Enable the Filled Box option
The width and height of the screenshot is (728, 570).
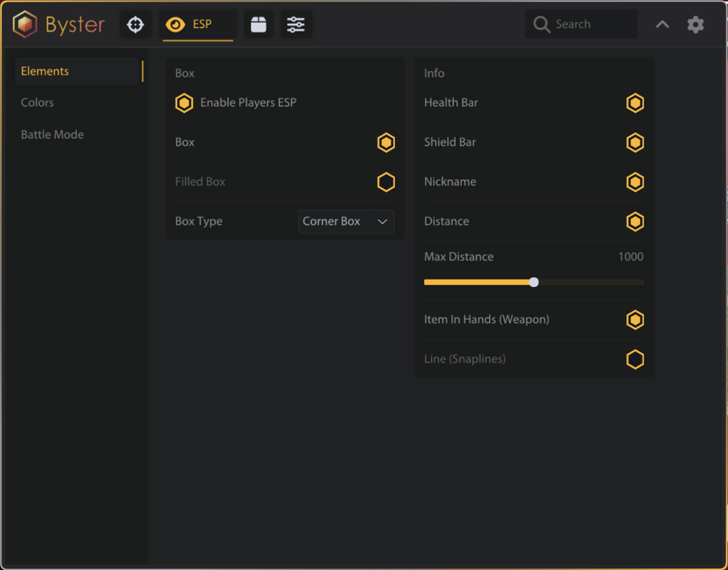click(x=386, y=182)
